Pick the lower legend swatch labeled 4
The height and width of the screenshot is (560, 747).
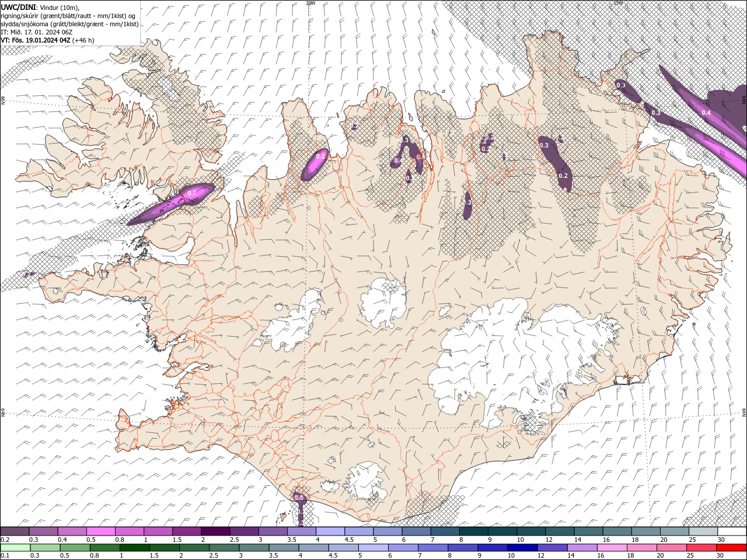tap(313, 548)
